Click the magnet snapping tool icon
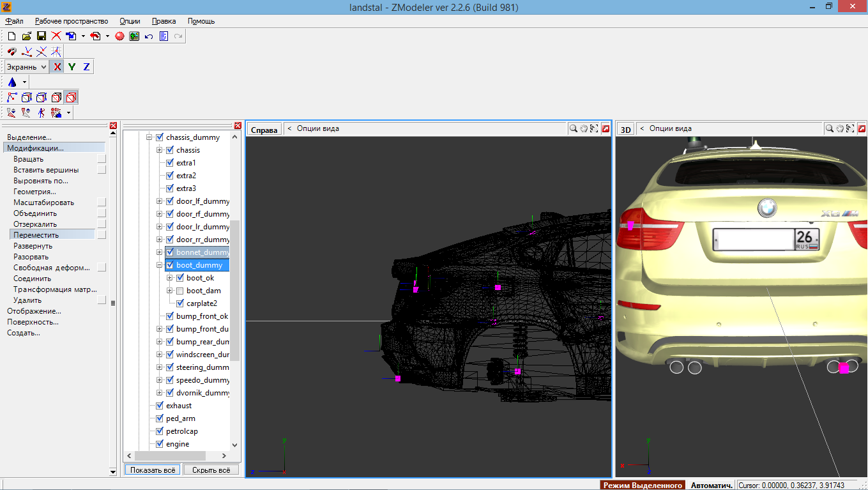 12,51
